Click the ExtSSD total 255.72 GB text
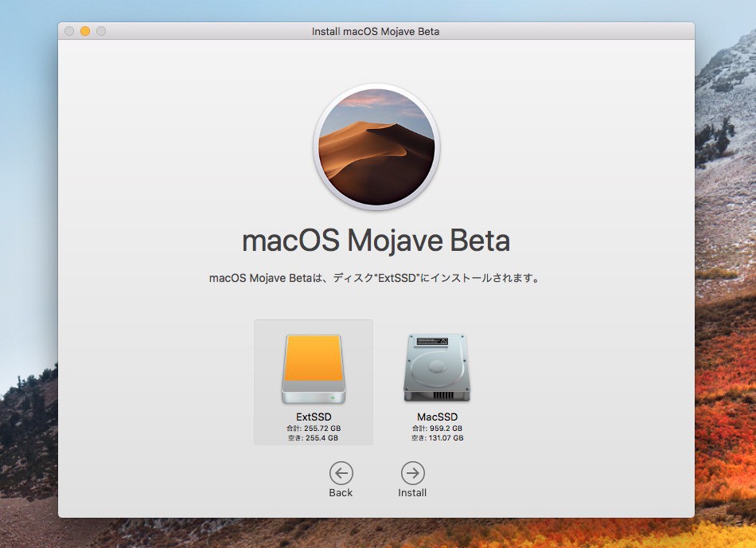 tap(313, 429)
